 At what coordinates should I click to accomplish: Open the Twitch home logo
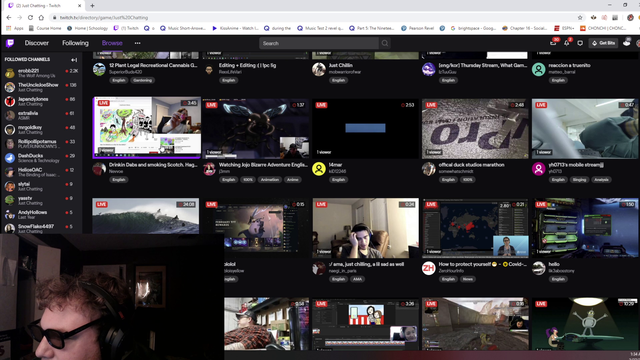pyautogui.click(x=10, y=43)
